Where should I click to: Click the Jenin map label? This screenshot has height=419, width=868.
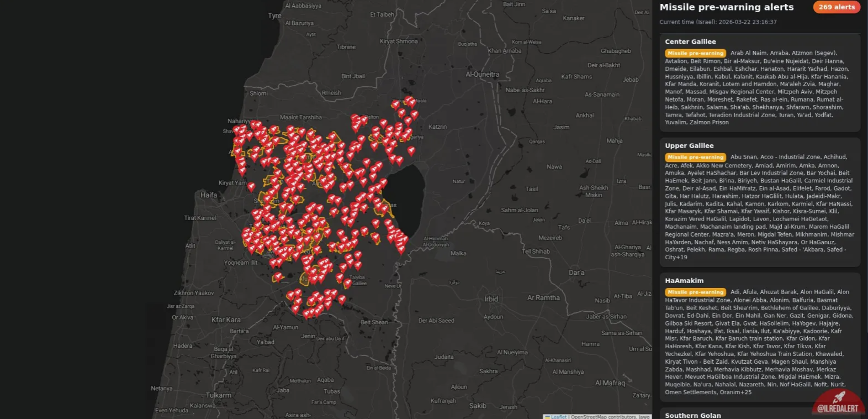pyautogui.click(x=308, y=336)
